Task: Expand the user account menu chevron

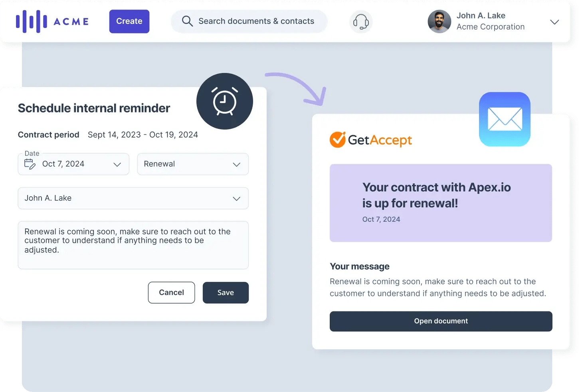Action: pos(554,22)
